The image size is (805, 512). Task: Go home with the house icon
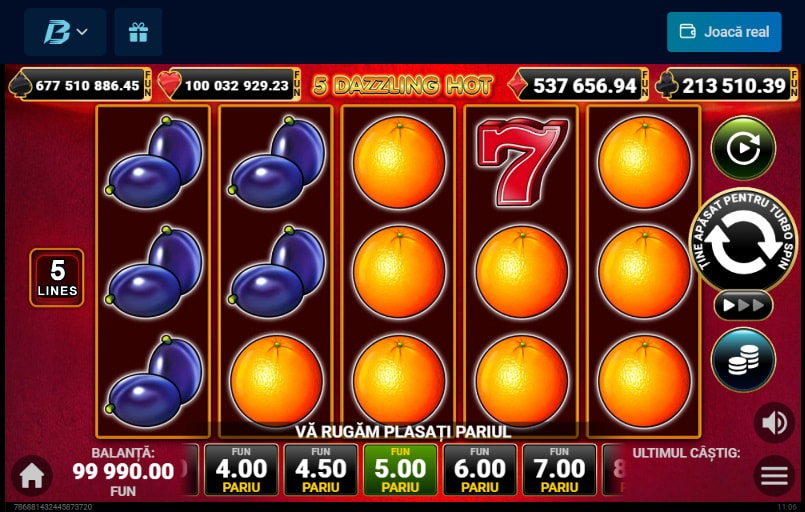pyautogui.click(x=32, y=476)
